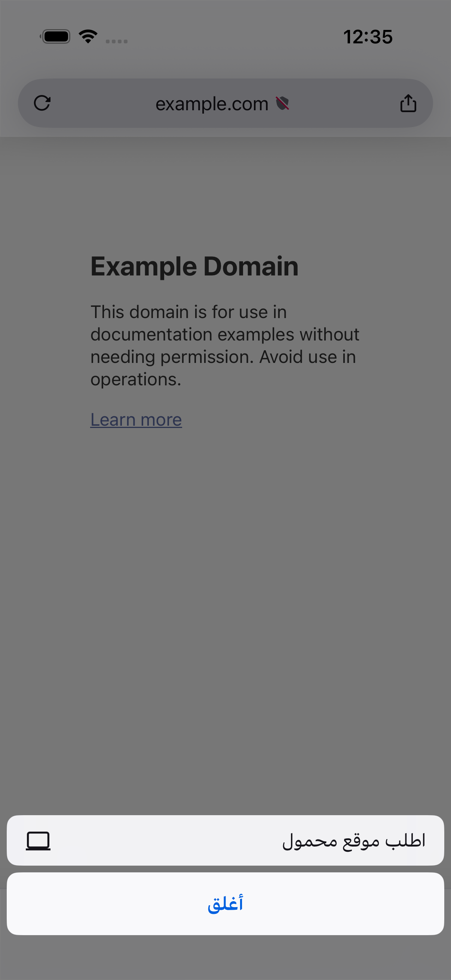The width and height of the screenshot is (451, 980).
Task: Tap the cellular signal dots indicator
Action: (116, 41)
